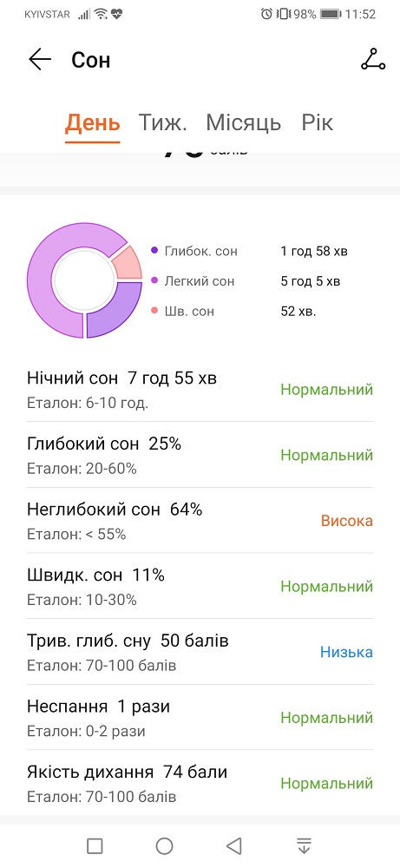Screen dimensions: 400x868
Task: Tap Android home circle icon
Action: click(164, 845)
